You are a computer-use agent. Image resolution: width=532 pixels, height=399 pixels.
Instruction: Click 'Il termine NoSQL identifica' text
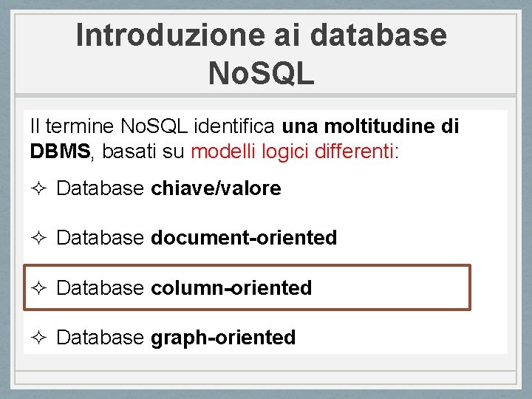click(152, 126)
